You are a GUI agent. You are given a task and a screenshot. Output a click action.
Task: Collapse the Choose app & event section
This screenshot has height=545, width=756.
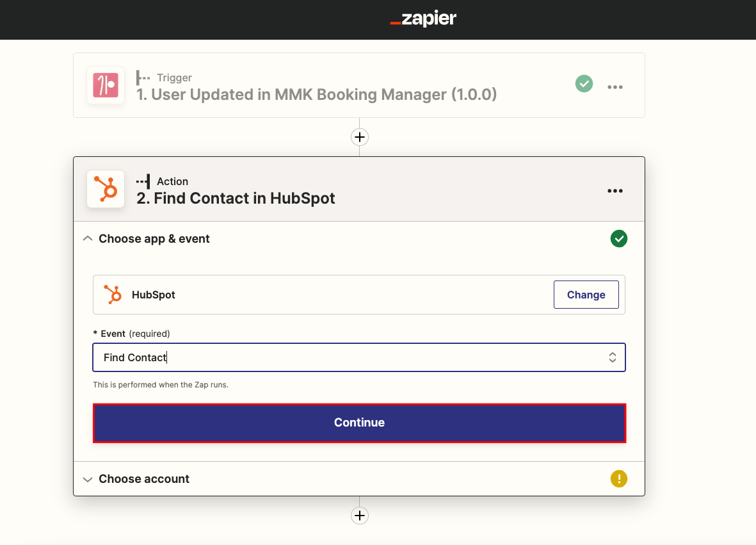click(x=87, y=239)
